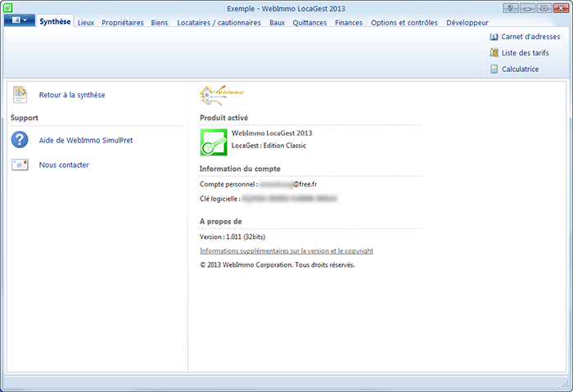The image size is (573, 392).
Task: Open Nous contacter link
Action: (x=64, y=164)
